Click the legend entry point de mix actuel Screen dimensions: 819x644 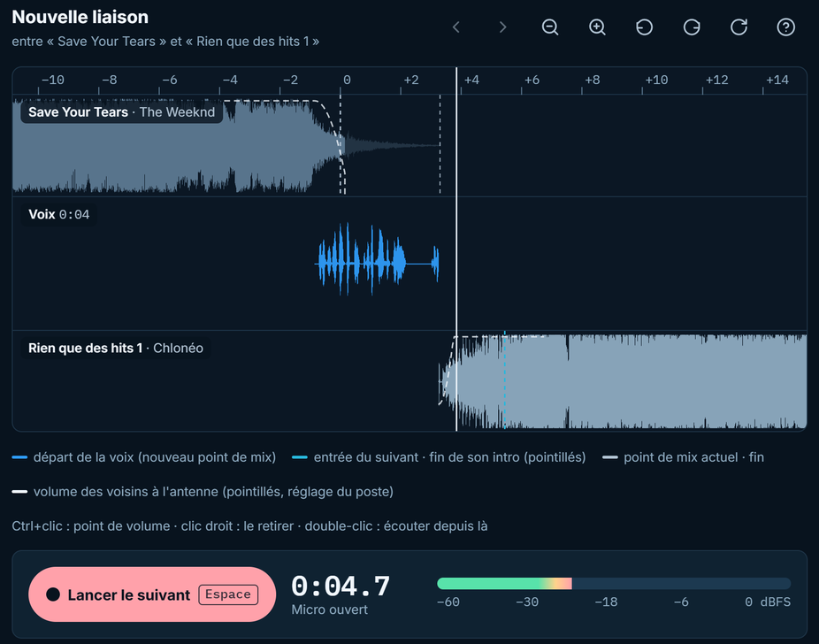coord(683,457)
